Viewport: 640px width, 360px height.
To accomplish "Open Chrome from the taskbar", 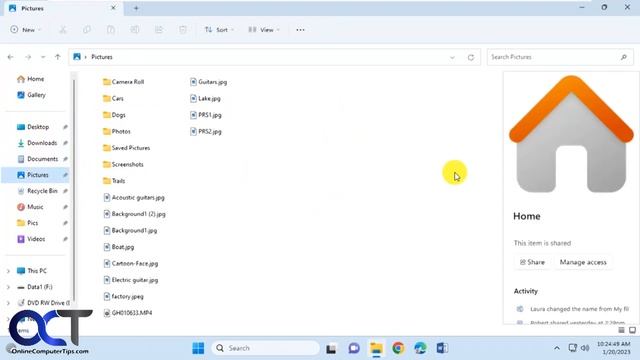I will pyautogui.click(x=398, y=348).
